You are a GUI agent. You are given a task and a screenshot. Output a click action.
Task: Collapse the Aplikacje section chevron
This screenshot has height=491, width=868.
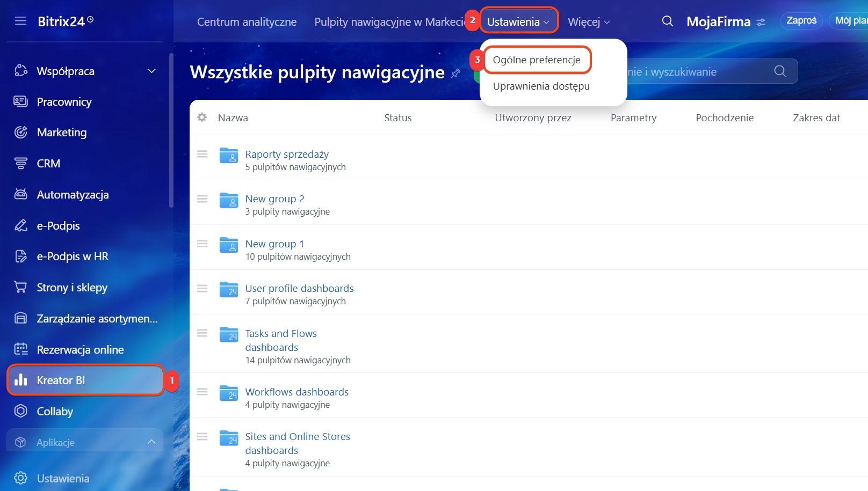click(151, 442)
